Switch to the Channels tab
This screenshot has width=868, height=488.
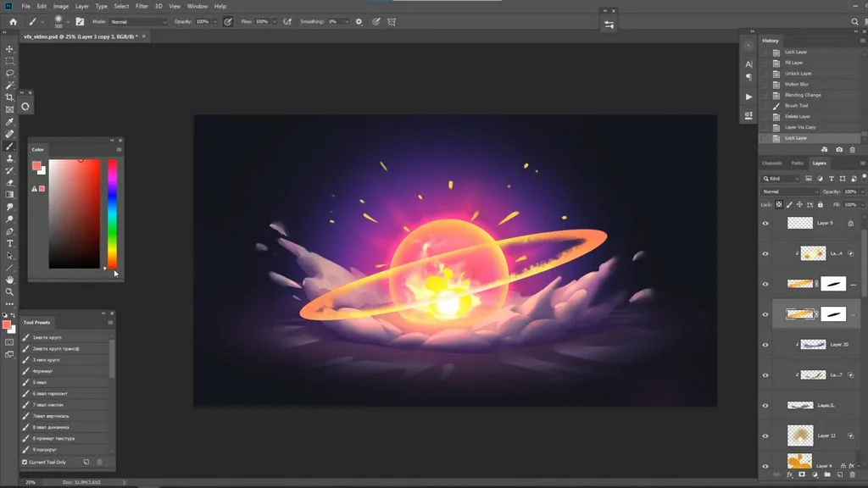point(771,164)
